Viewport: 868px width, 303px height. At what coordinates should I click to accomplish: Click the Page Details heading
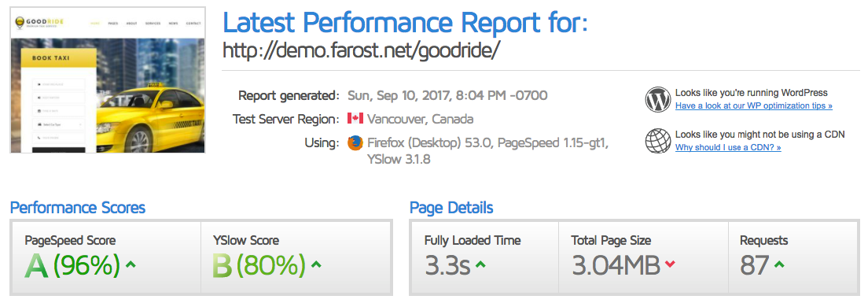451,208
